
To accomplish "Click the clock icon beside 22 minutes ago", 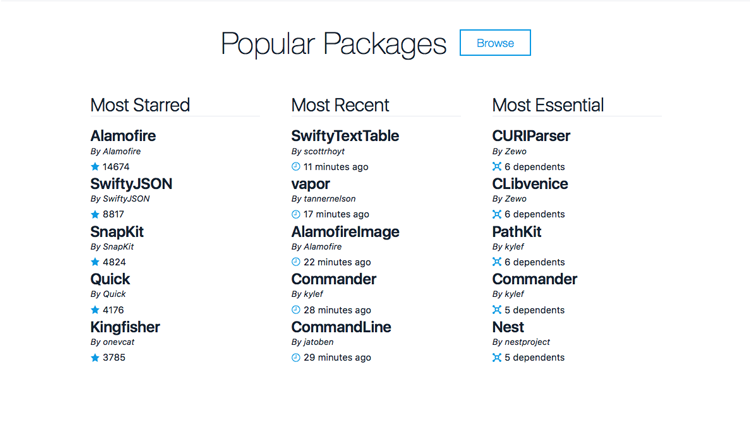I will tap(296, 262).
